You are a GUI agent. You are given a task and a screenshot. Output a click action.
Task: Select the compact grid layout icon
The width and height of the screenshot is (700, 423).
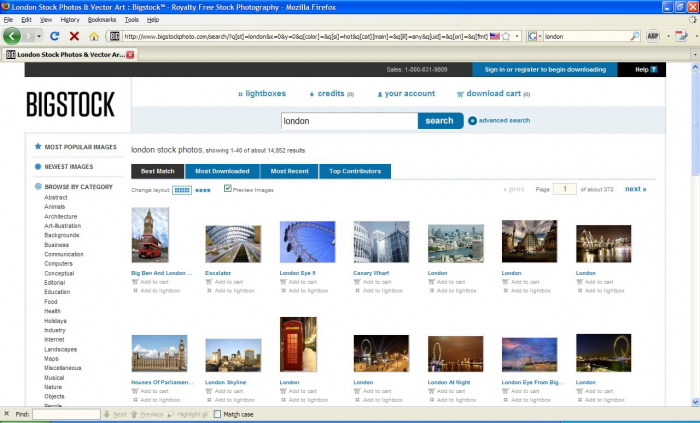pyautogui.click(x=182, y=190)
